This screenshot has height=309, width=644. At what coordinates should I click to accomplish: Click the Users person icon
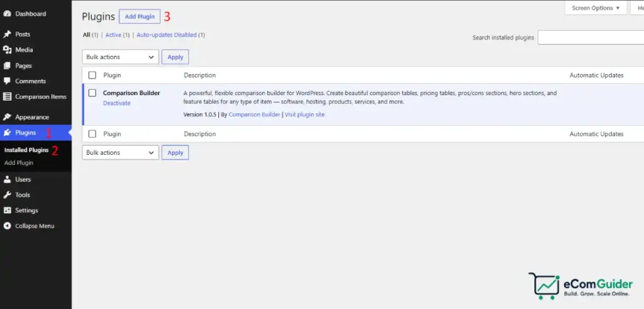pyautogui.click(x=7, y=179)
